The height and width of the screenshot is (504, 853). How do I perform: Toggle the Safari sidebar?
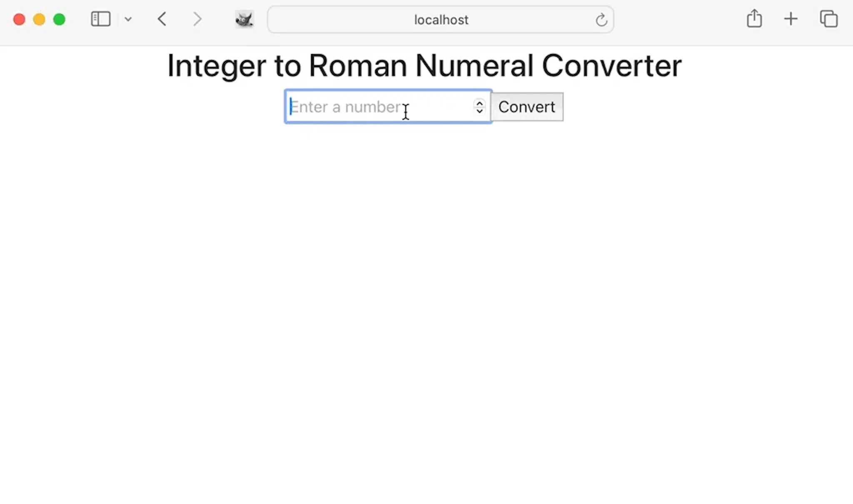(x=100, y=19)
